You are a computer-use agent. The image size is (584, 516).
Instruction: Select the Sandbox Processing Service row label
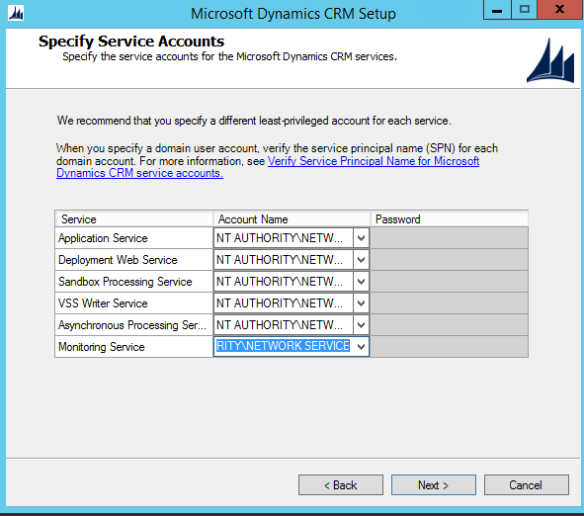[125, 282]
